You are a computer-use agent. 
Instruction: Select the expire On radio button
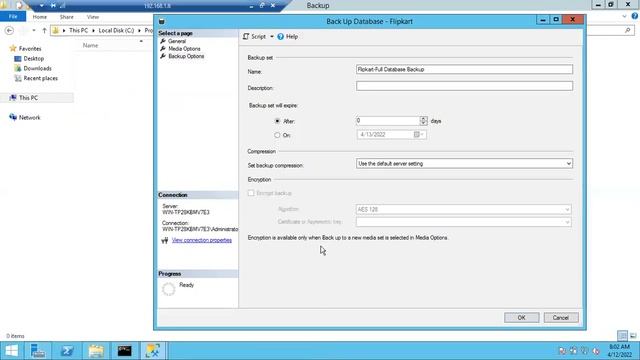[x=278, y=135]
